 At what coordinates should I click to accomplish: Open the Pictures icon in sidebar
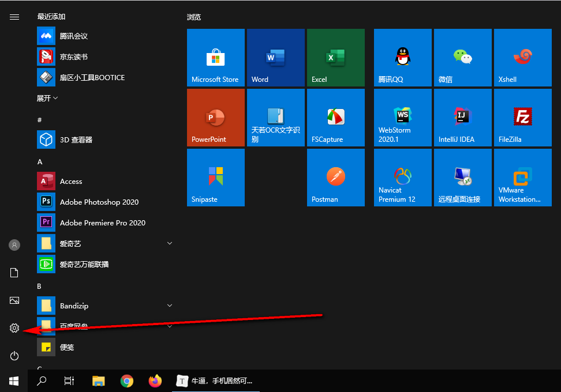click(14, 300)
